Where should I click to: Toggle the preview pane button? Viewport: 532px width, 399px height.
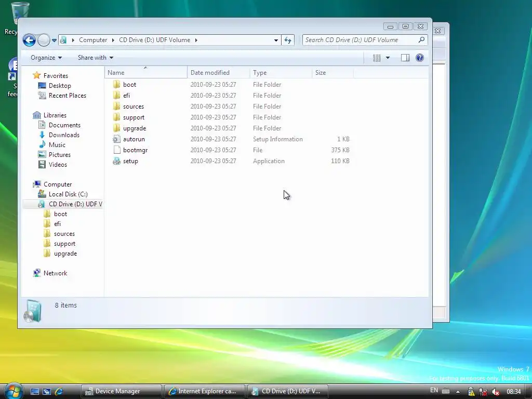pyautogui.click(x=405, y=58)
